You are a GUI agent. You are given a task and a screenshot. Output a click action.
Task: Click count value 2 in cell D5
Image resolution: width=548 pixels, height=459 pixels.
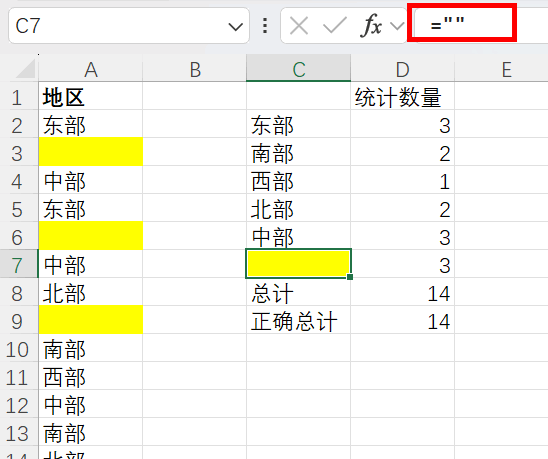pyautogui.click(x=403, y=208)
